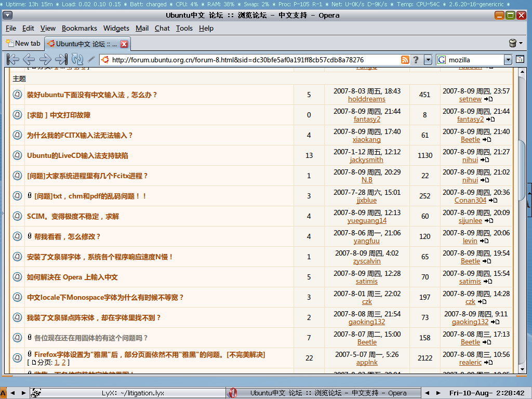Open author profile jackysmith
This screenshot has height=399, width=532.
[x=367, y=160]
